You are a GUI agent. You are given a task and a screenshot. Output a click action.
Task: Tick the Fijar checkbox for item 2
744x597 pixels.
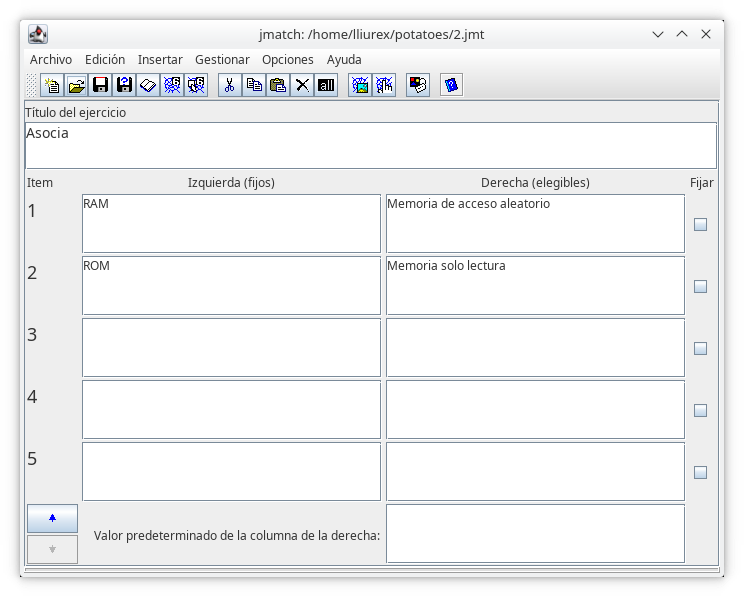[x=700, y=286]
